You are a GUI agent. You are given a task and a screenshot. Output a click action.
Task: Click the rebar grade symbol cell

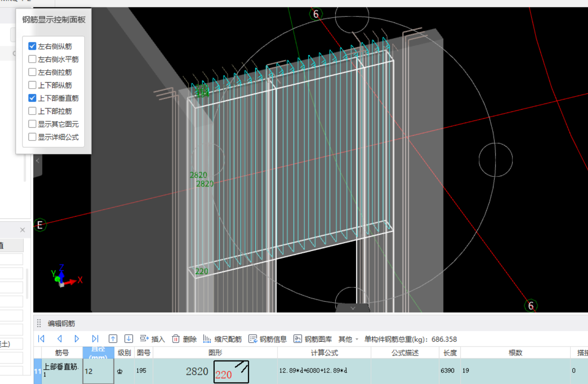[x=124, y=371]
